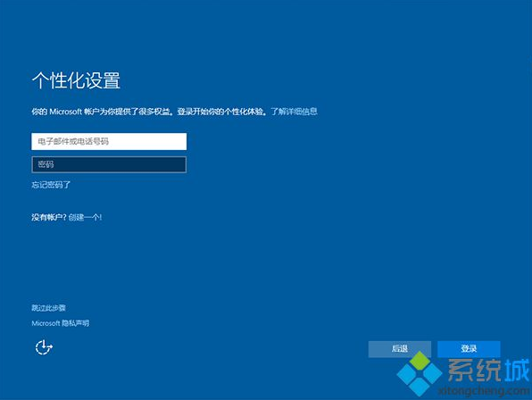Click the bright blue sign-in button
This screenshot has height=400, width=532.
pos(469,349)
